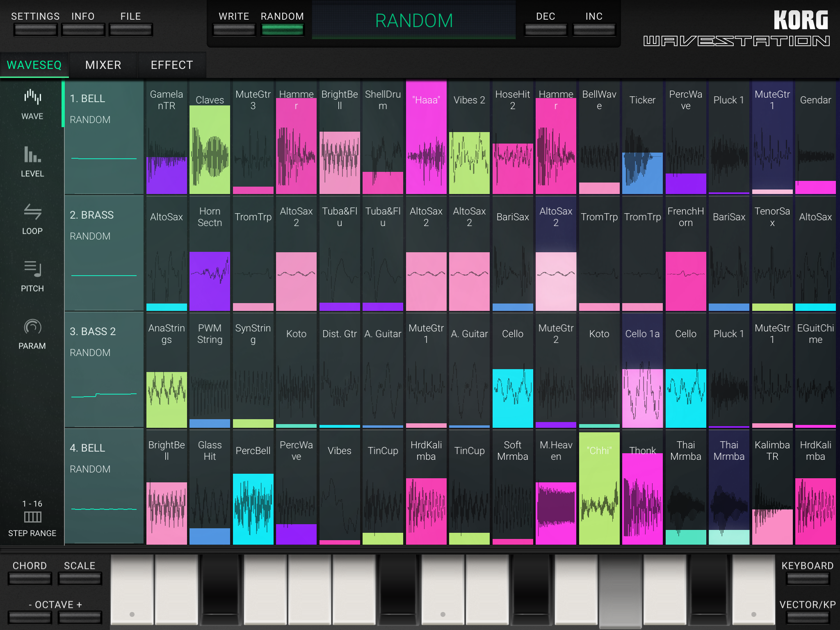Select the PercBell step cell
840x630 pixels.
coord(253,487)
